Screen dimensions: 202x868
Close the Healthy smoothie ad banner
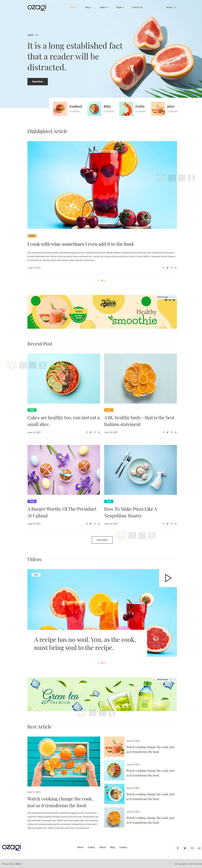(x=175, y=297)
